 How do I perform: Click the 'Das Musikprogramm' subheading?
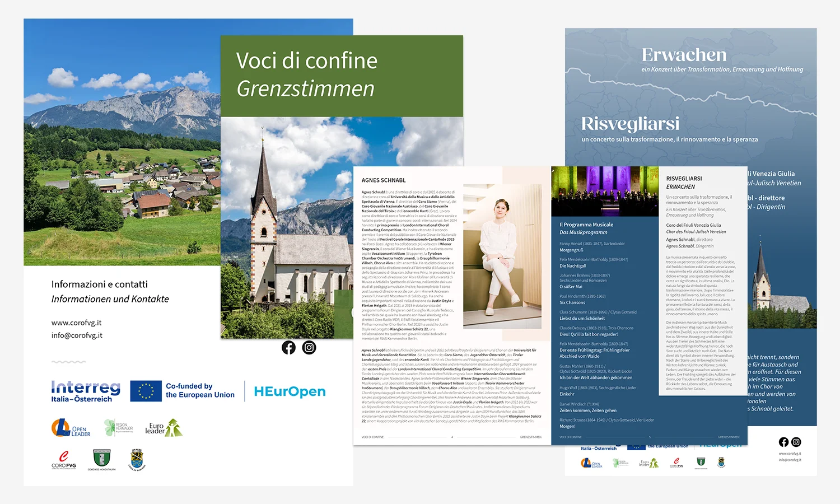pyautogui.click(x=584, y=232)
